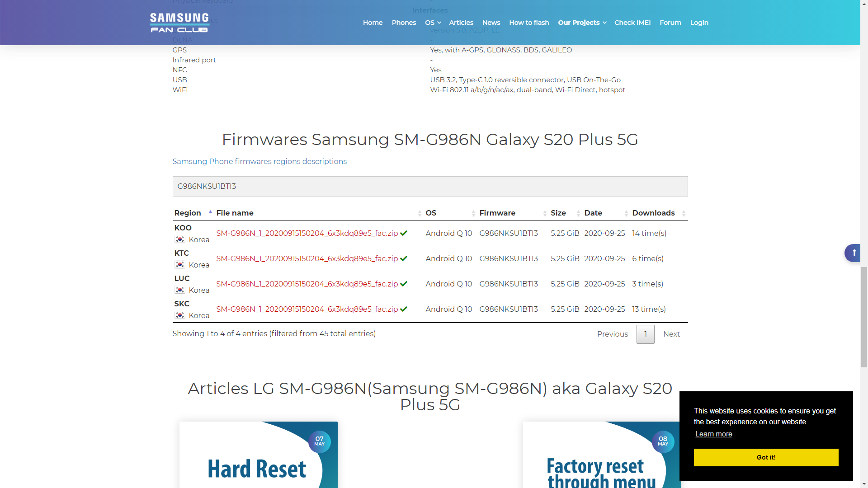The width and height of the screenshot is (868, 488).
Task: Open Samsung Phone firmwares regions descriptions link
Action: (259, 162)
